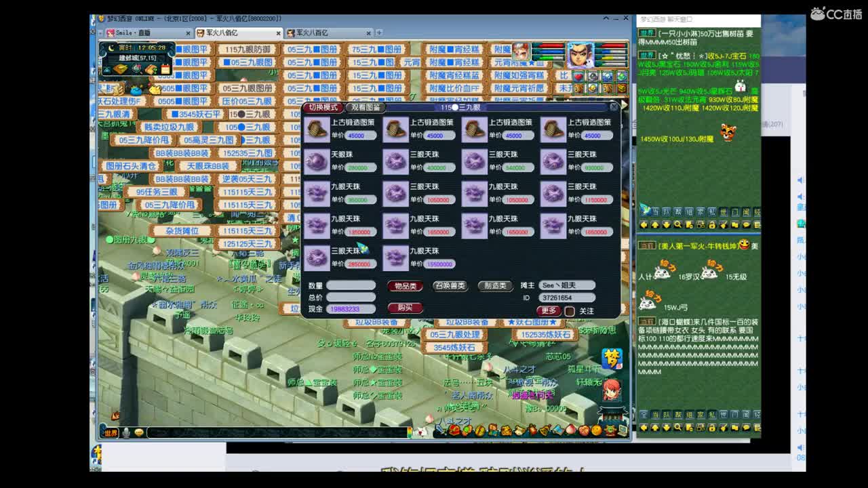The width and height of the screenshot is (868, 488).
Task: Select the 三眼天珠 item priced 2850000
Action: pos(317,258)
